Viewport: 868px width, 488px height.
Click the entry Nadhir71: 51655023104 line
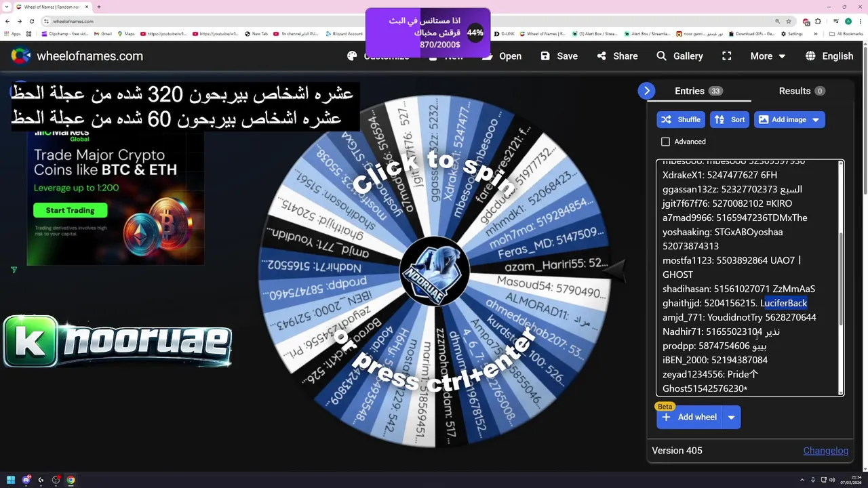[721, 331]
